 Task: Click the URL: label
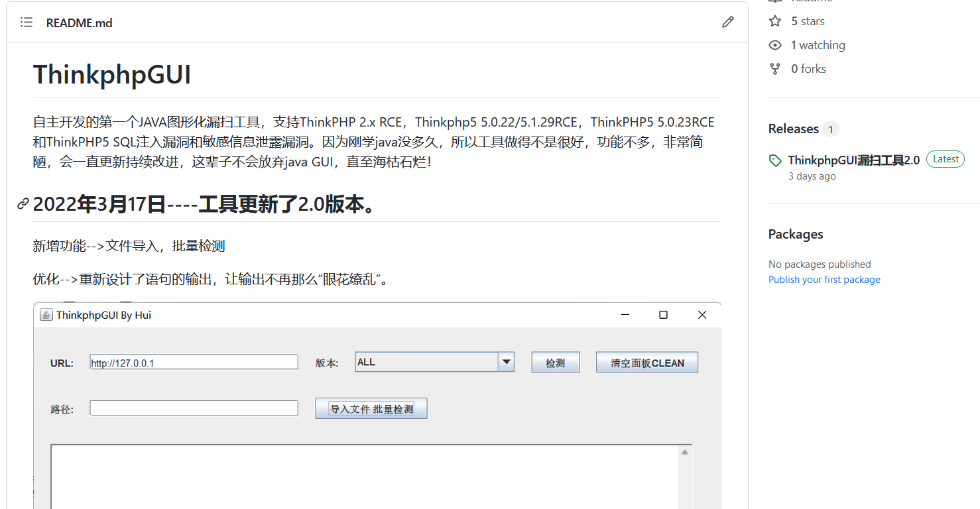[x=62, y=363]
